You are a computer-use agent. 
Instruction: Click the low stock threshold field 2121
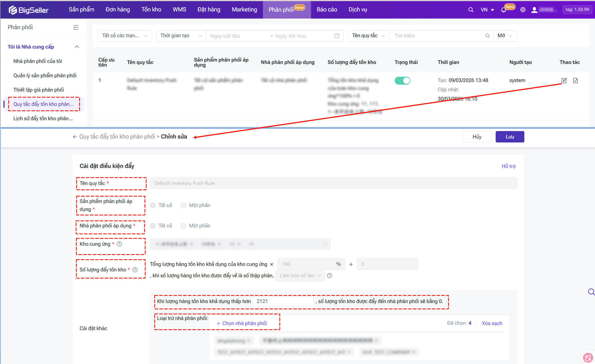(x=283, y=301)
